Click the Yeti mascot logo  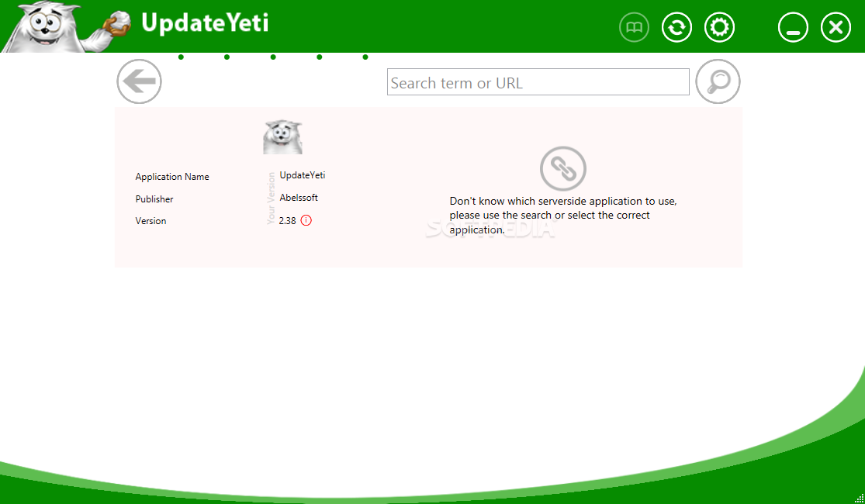(x=66, y=26)
